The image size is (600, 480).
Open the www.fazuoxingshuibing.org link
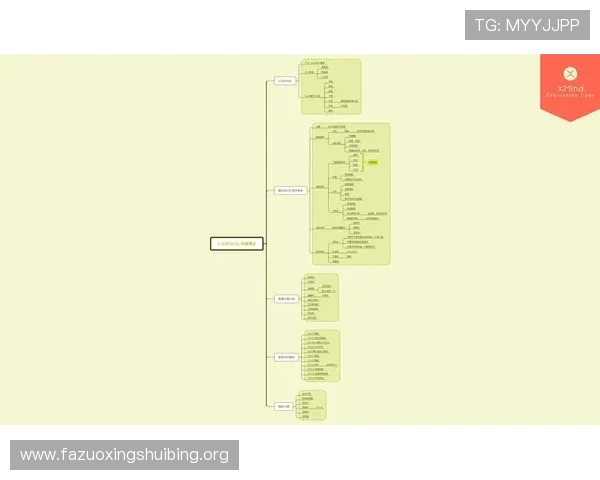[x=124, y=455]
